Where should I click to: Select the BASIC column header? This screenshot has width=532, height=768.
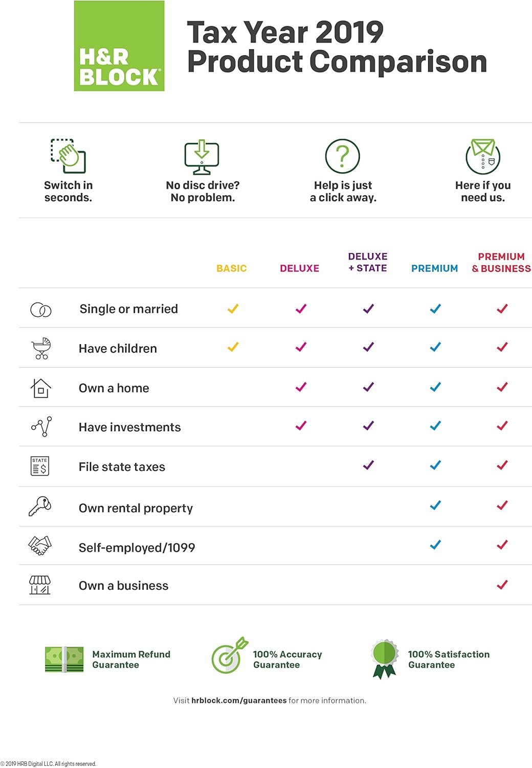pyautogui.click(x=231, y=268)
